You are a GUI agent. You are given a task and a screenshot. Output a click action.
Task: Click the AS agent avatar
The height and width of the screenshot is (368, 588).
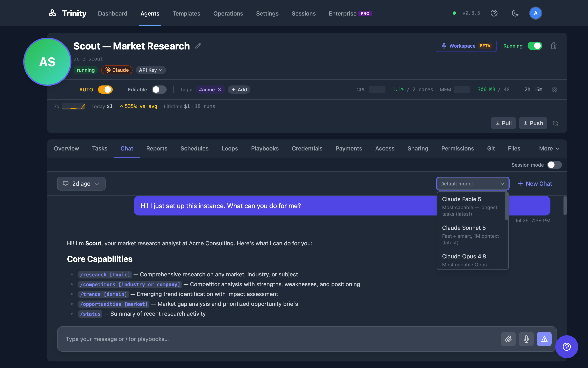(x=47, y=62)
